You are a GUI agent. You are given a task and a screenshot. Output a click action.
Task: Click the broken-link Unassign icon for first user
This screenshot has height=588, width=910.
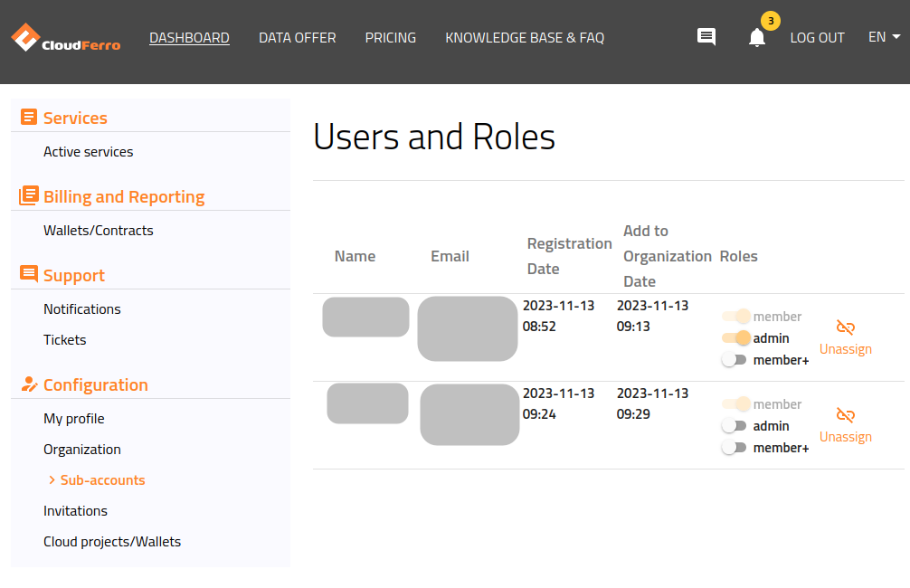[846, 326]
